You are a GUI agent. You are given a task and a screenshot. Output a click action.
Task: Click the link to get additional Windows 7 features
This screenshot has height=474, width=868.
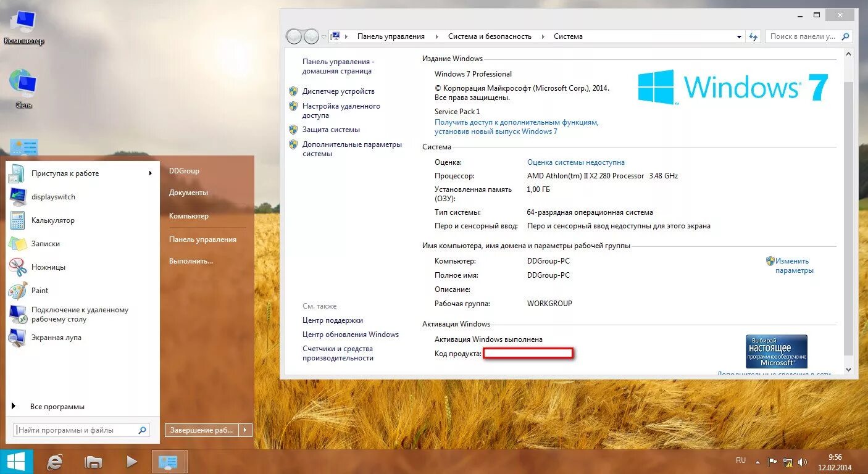516,127
